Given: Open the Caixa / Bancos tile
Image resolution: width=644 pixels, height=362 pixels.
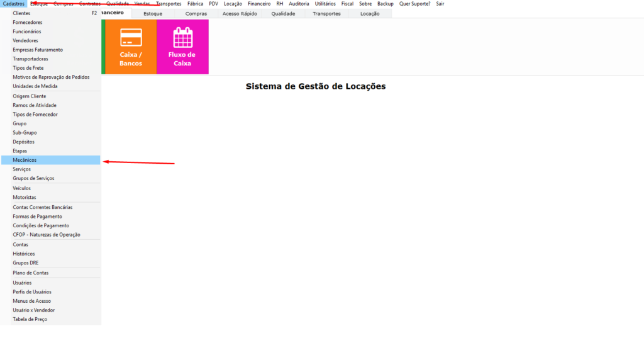Looking at the screenshot, I should (x=131, y=47).
